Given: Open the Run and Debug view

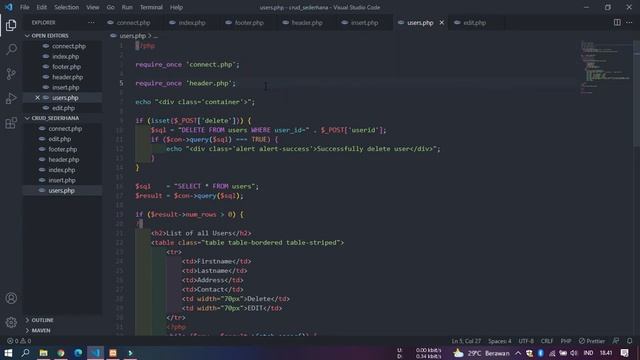Looking at the screenshot, I should pos(11,98).
